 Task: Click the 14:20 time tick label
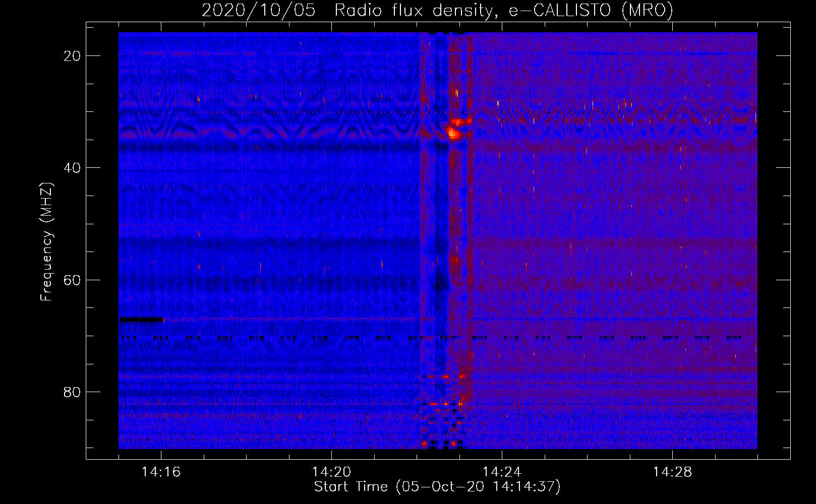click(332, 472)
